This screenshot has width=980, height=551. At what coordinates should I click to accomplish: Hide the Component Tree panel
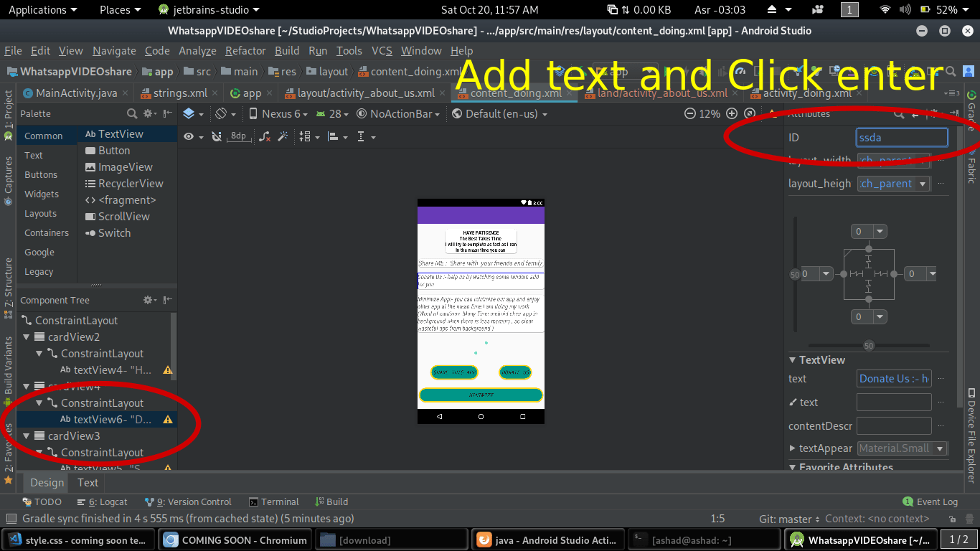point(168,300)
